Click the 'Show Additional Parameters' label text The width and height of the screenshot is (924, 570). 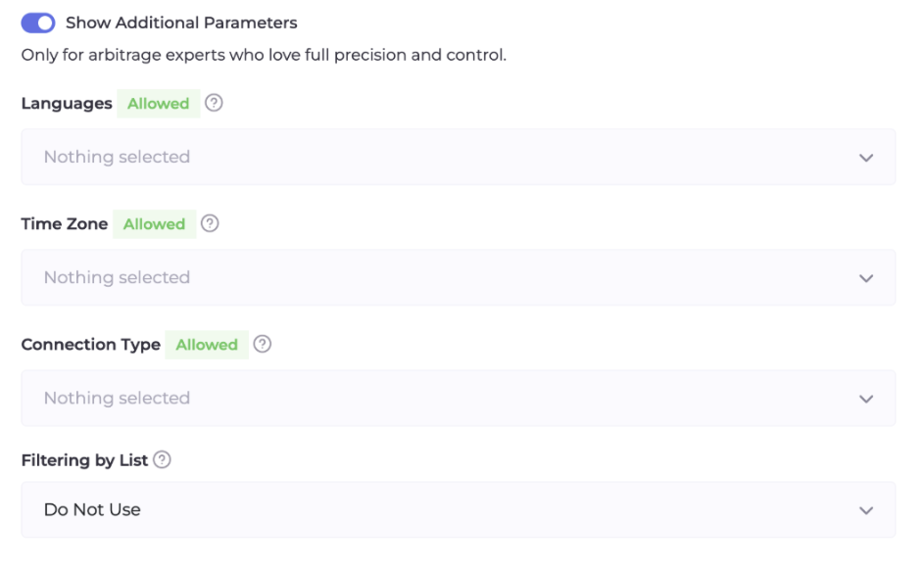(181, 23)
